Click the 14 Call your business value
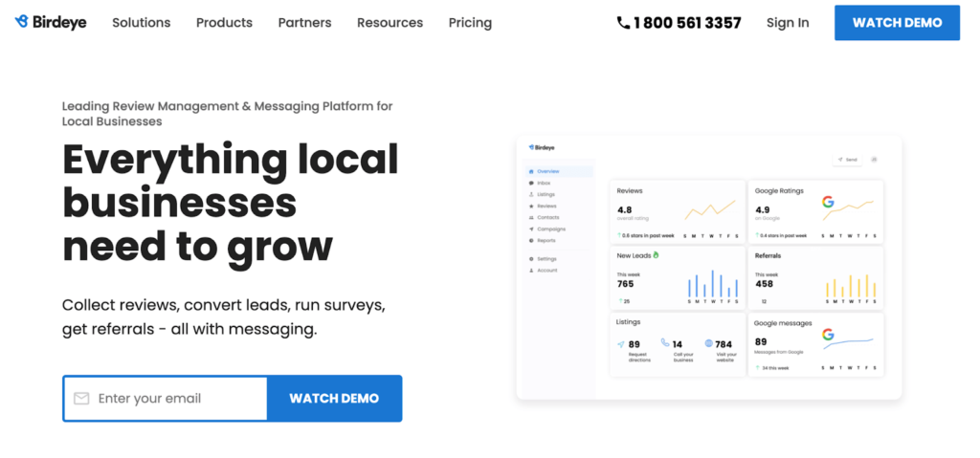980x458 pixels. pos(678,344)
